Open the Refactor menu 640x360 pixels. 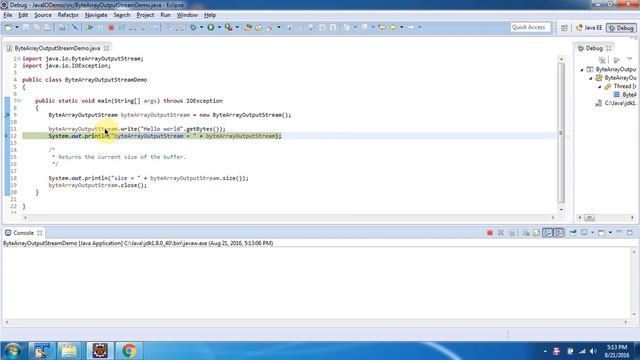(x=68, y=15)
